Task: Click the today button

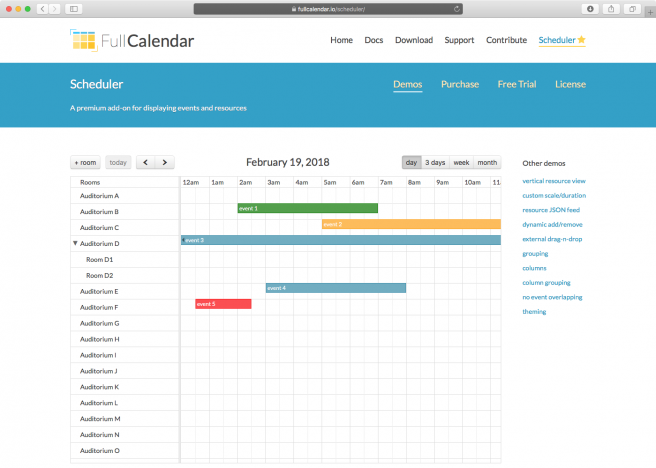Action: tap(118, 162)
